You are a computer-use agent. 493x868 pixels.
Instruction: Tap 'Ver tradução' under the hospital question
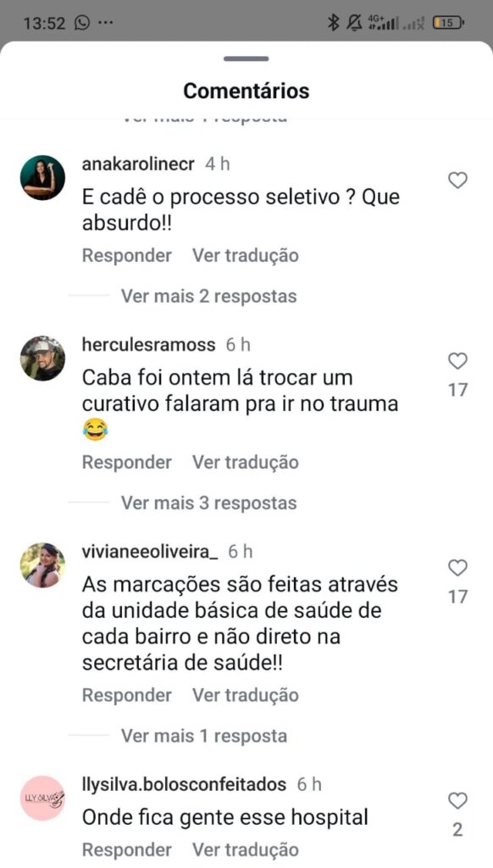tap(245, 850)
